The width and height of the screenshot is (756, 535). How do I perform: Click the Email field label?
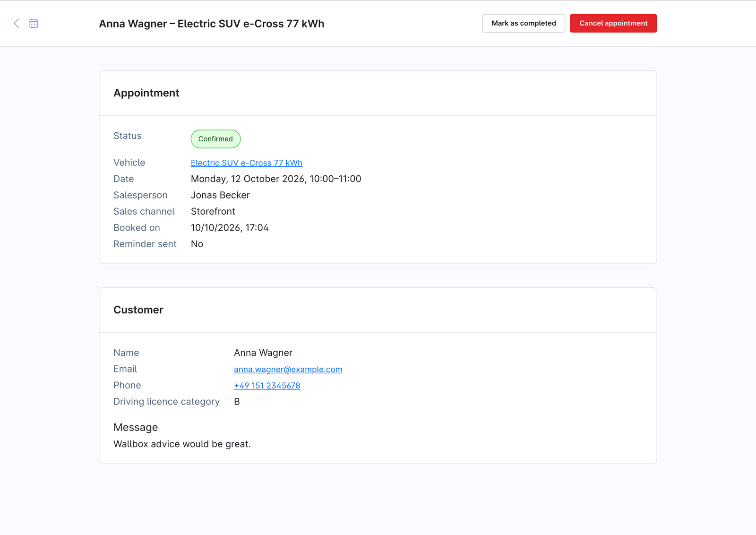(x=125, y=369)
